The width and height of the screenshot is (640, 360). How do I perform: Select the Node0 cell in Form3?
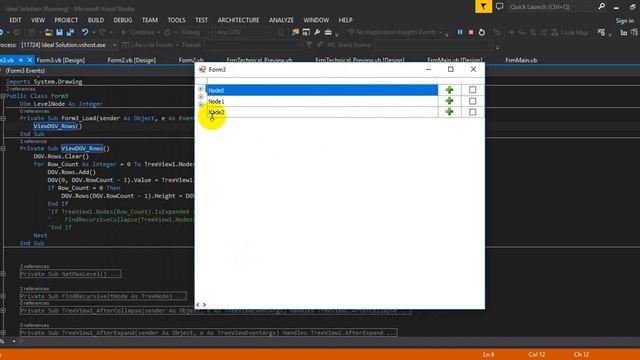click(x=322, y=90)
